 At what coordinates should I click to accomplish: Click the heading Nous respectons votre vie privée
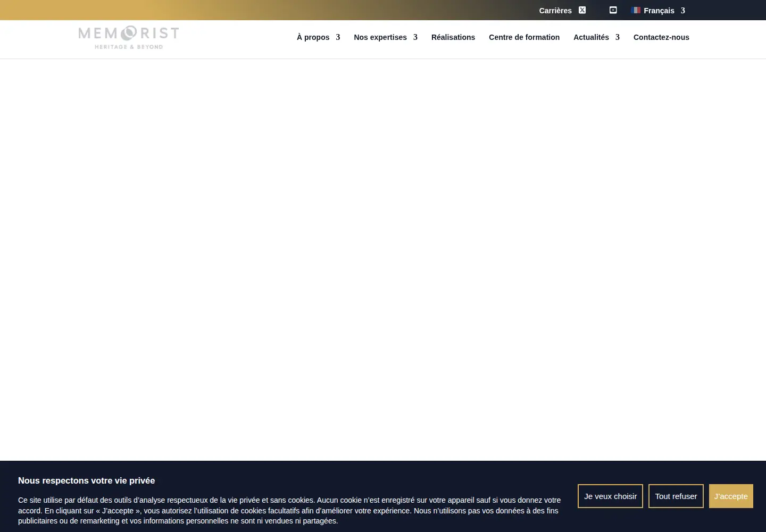click(87, 480)
